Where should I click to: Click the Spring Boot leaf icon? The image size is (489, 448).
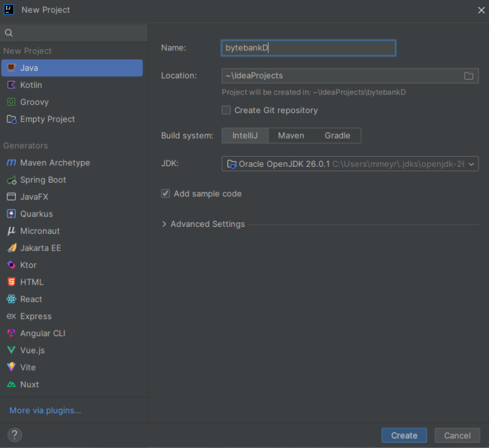[11, 180]
